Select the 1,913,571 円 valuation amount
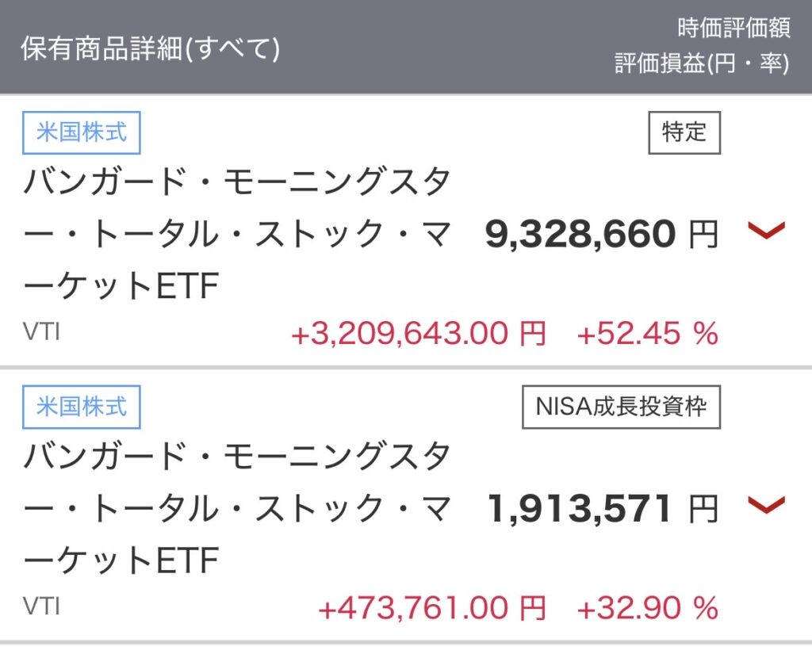 603,508
